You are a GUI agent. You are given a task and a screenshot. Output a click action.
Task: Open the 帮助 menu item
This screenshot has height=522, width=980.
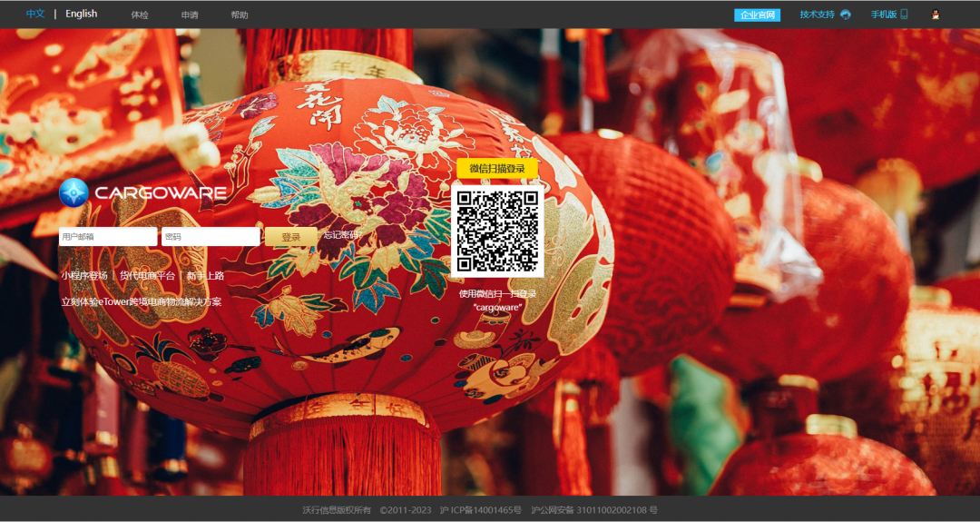coord(240,15)
